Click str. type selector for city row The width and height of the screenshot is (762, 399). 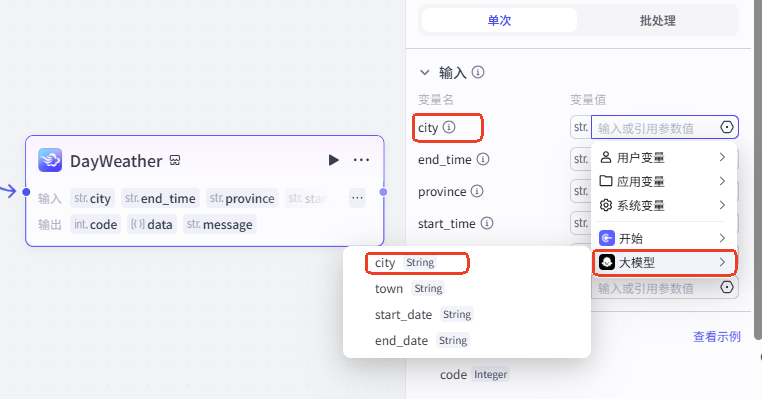click(x=581, y=127)
